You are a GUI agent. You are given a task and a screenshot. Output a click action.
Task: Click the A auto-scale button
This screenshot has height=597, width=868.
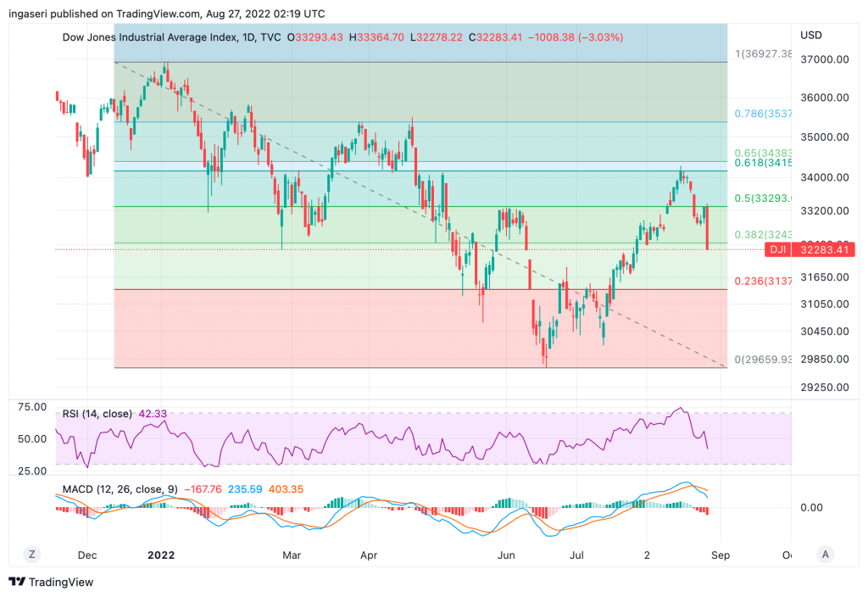pos(826,554)
